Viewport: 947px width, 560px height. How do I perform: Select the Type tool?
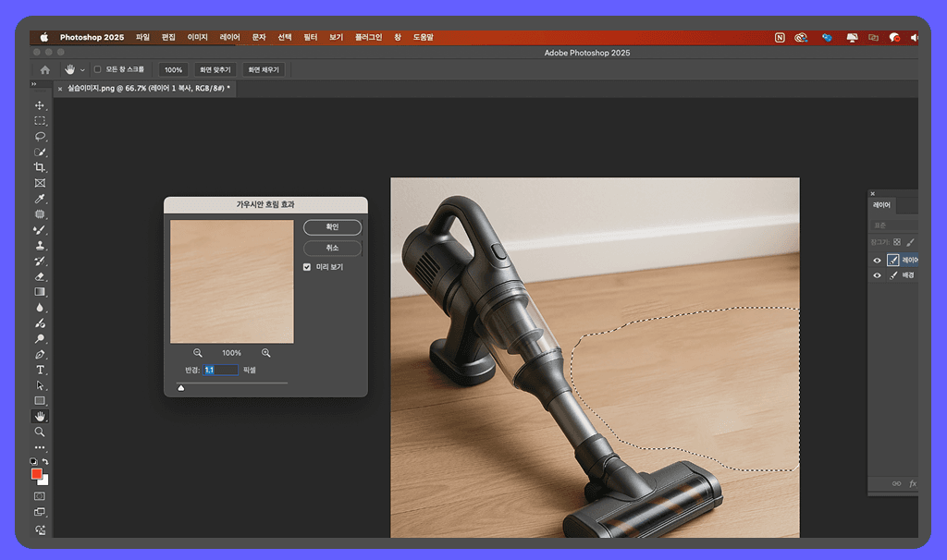(x=40, y=370)
